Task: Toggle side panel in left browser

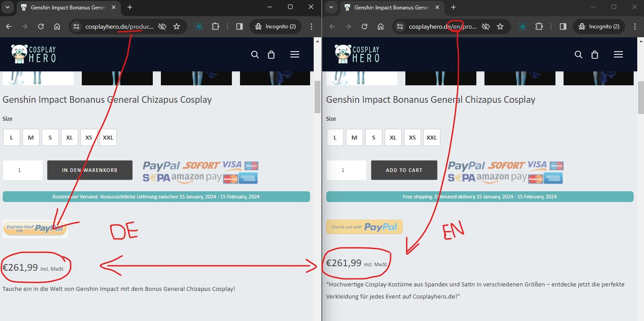Action: [x=240, y=26]
